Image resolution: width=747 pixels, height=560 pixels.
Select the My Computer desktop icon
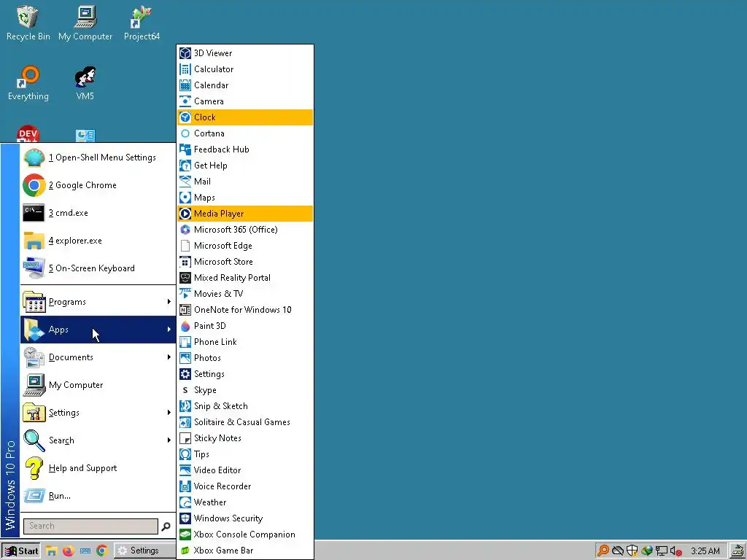pyautogui.click(x=85, y=23)
